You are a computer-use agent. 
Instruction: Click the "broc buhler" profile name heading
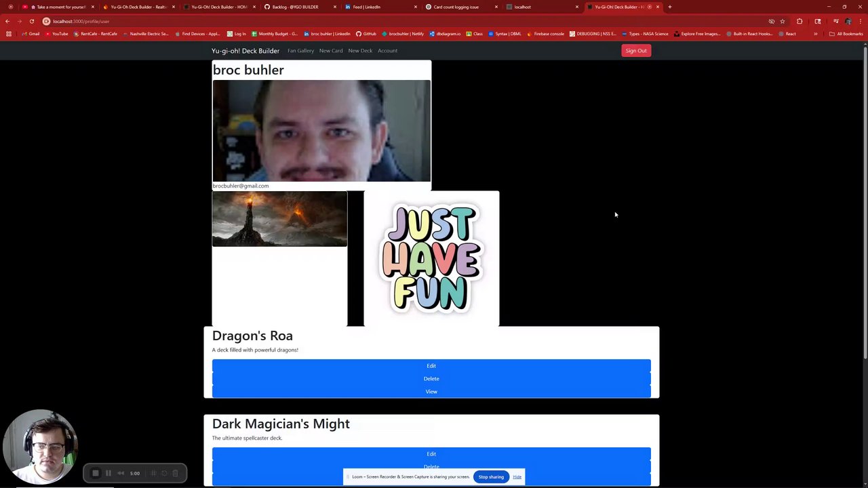coord(248,70)
